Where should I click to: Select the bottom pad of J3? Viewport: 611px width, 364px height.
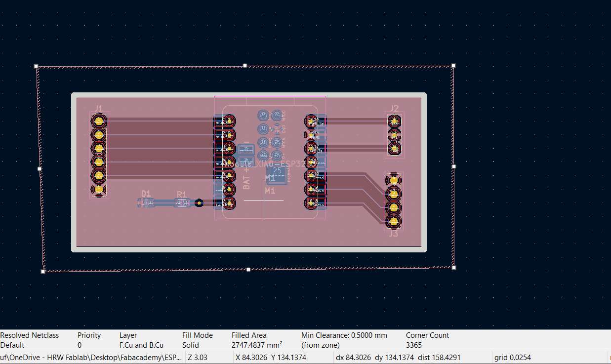click(393, 222)
